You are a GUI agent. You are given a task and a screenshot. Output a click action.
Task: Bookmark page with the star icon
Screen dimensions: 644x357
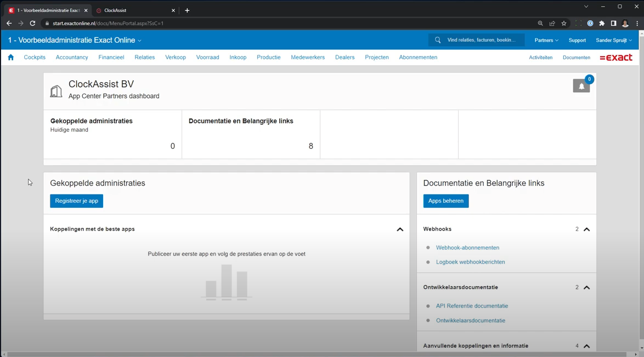coord(564,24)
